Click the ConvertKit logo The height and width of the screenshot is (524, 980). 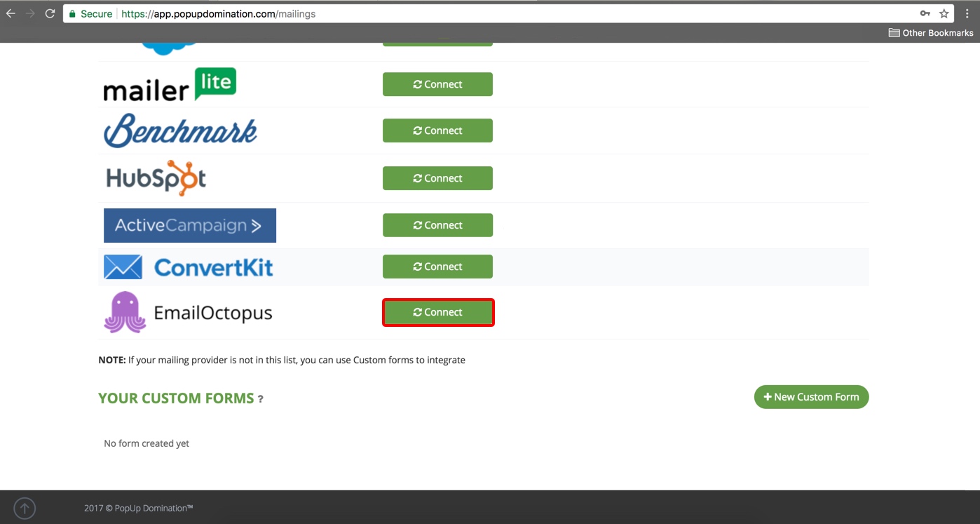click(x=189, y=267)
